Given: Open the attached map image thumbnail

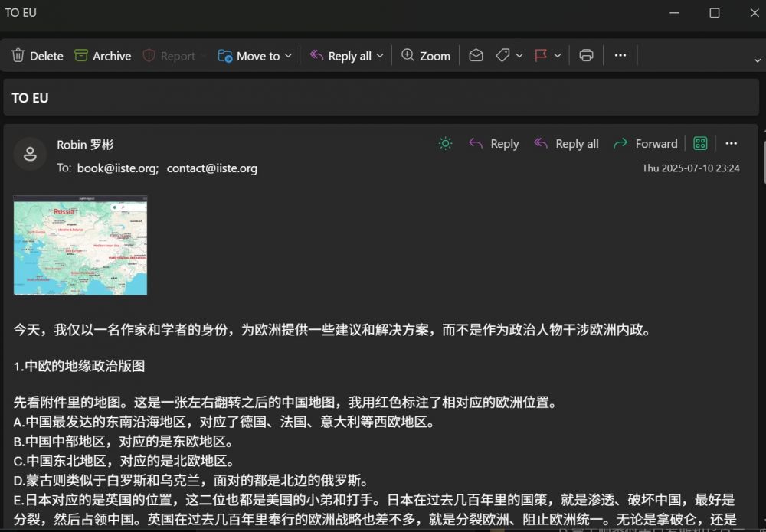Looking at the screenshot, I should point(80,245).
